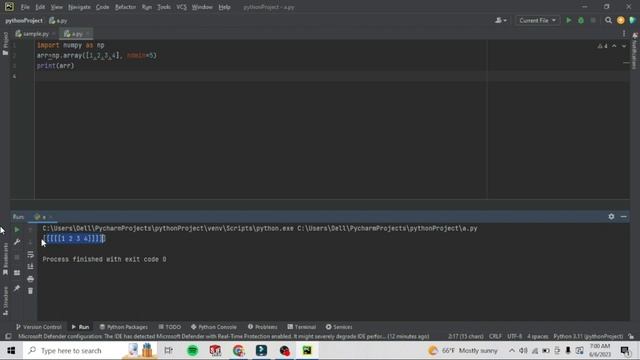
Task: Run the current file with green play button
Action: tap(569, 20)
